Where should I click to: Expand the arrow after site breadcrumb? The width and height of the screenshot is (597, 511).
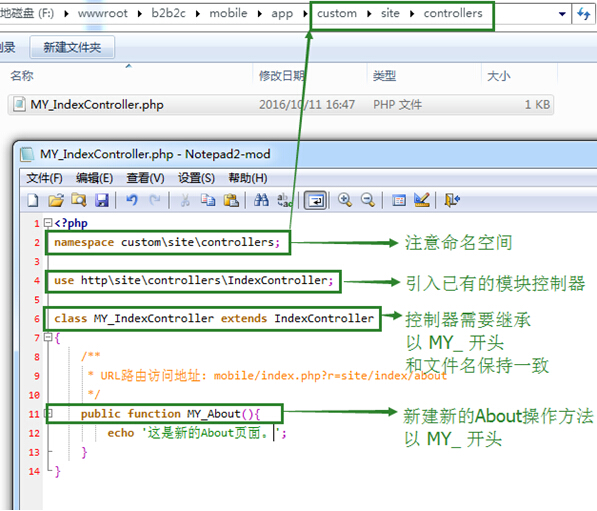click(412, 14)
